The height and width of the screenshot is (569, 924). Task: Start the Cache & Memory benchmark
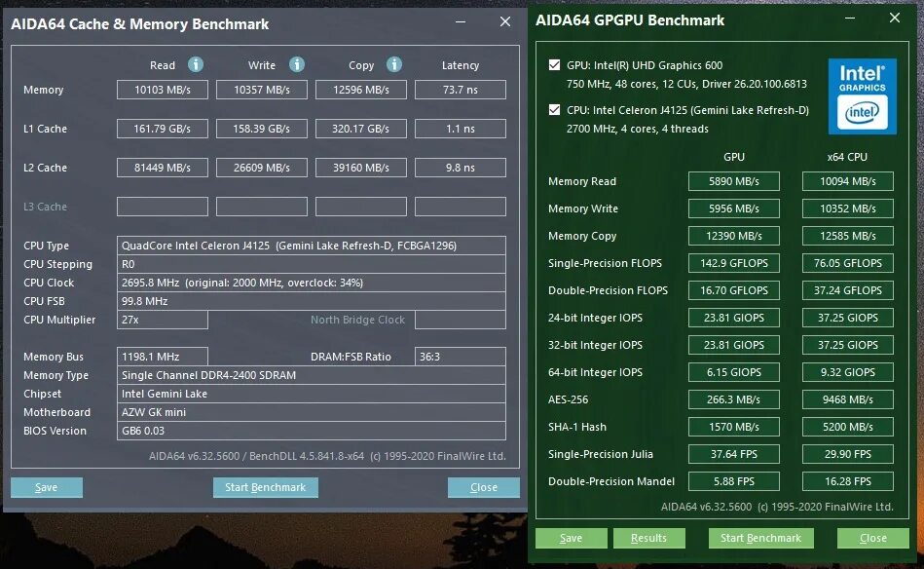click(265, 487)
